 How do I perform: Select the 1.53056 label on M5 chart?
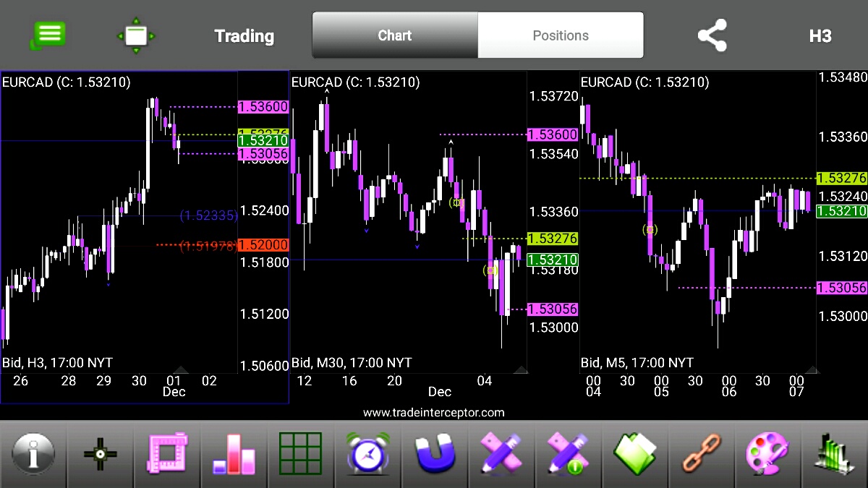(x=842, y=288)
